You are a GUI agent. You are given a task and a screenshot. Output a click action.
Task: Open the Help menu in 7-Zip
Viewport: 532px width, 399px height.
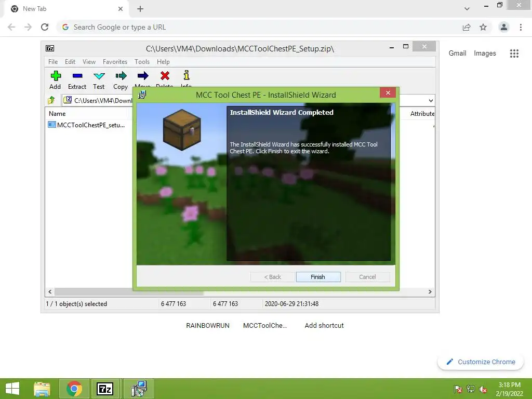point(163,62)
